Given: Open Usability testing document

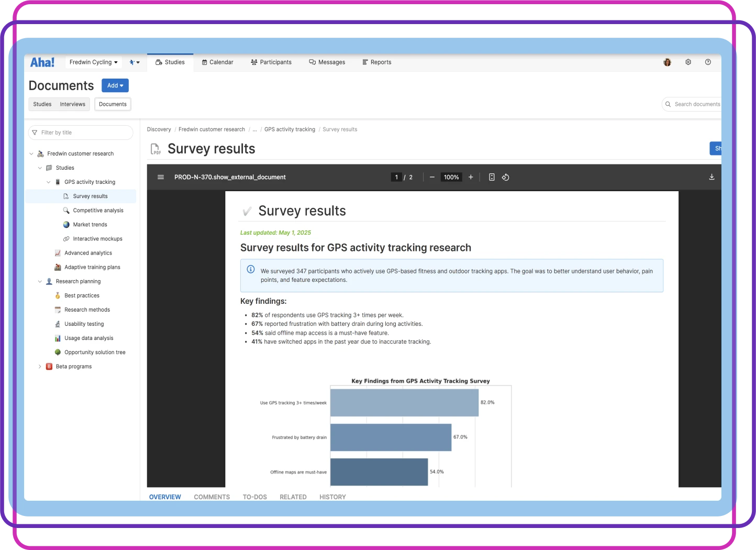Looking at the screenshot, I should click(84, 324).
